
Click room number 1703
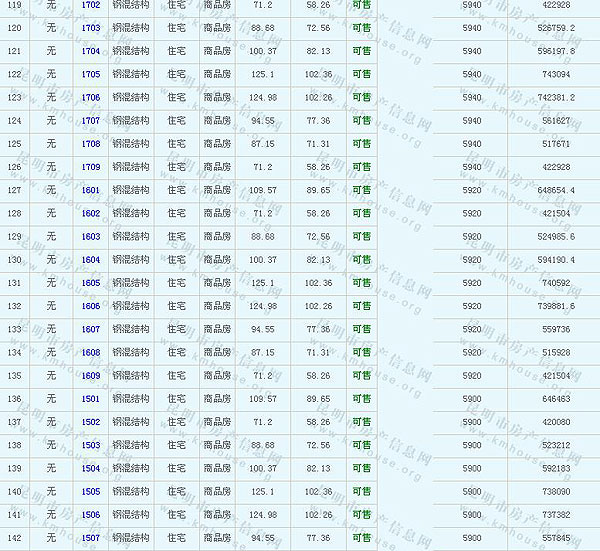click(91, 28)
